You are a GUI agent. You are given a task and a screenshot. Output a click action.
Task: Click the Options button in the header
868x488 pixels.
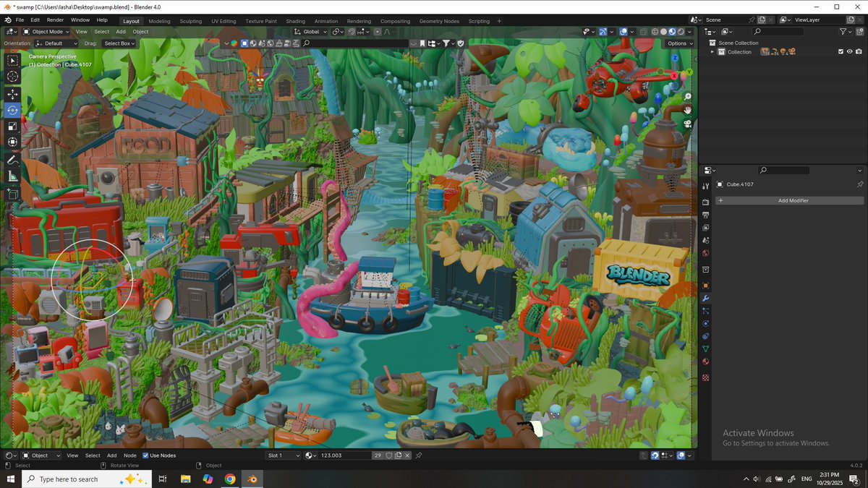coord(678,43)
